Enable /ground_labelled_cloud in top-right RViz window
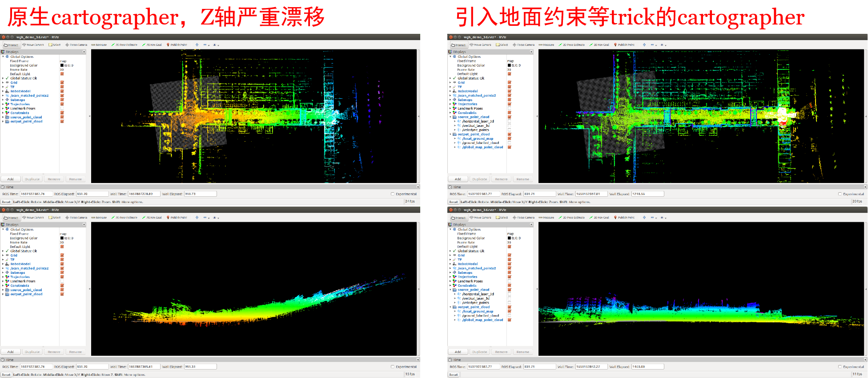 pyautogui.click(x=510, y=143)
